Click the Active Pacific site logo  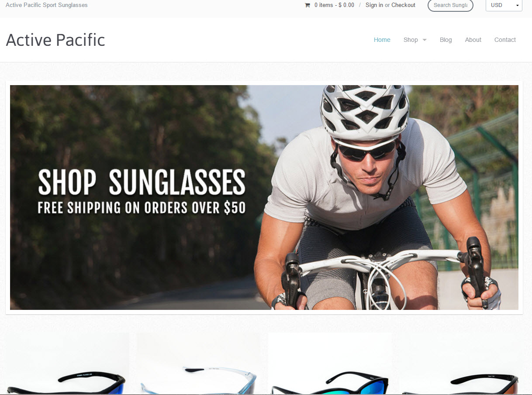click(x=55, y=40)
